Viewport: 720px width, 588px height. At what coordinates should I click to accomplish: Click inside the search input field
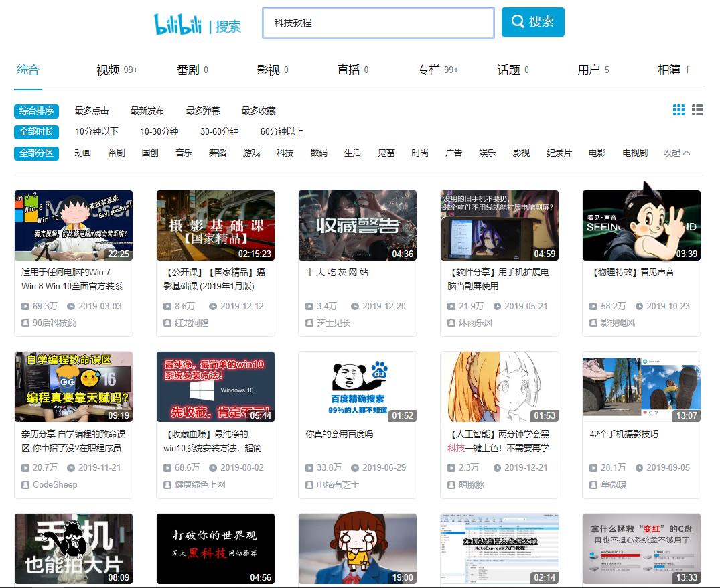click(378, 22)
